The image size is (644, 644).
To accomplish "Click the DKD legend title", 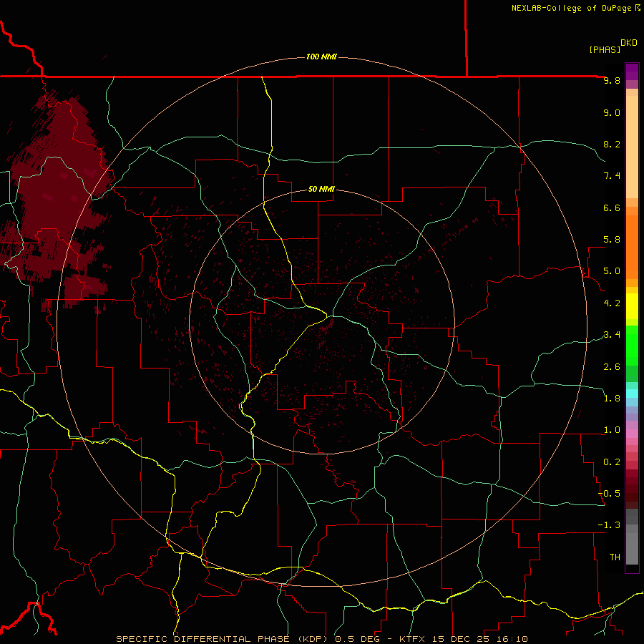I will tap(629, 43).
